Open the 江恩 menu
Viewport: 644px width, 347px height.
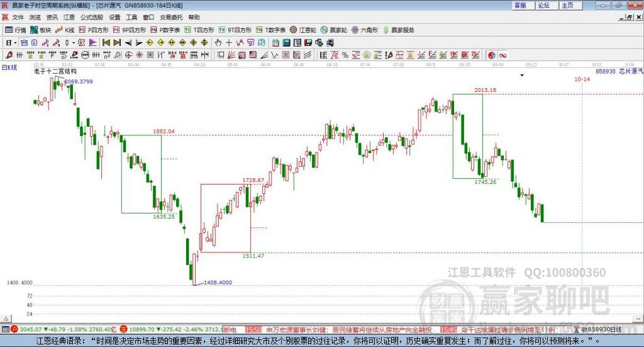(x=69, y=17)
